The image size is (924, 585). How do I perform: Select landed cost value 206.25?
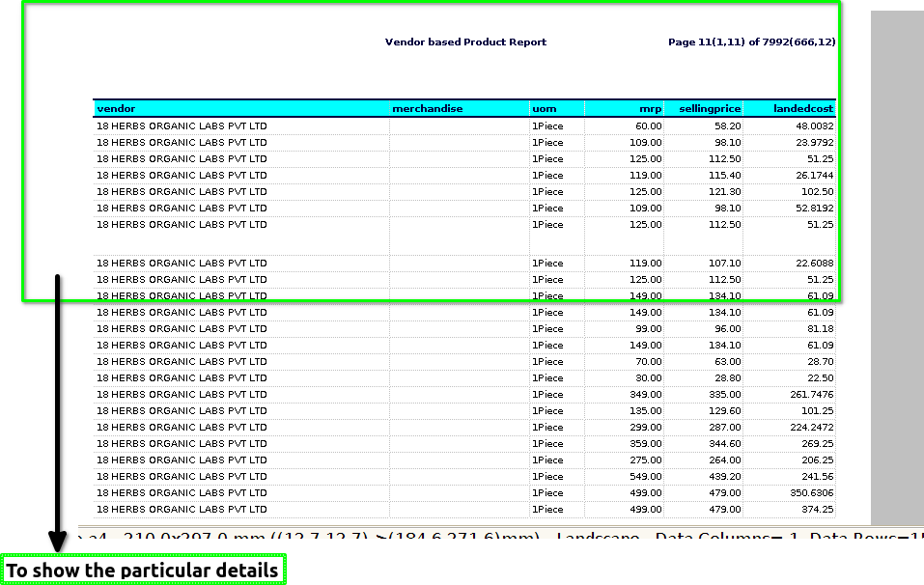(x=818, y=460)
